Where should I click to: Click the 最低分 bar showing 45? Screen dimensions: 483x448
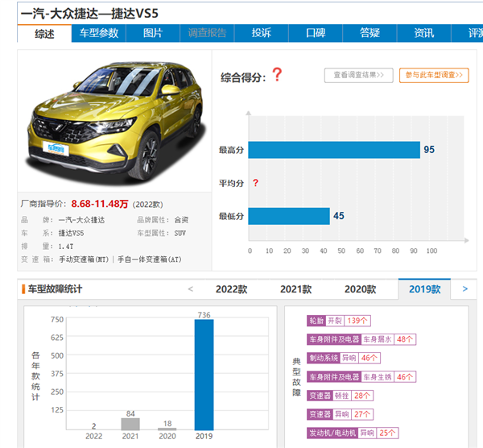point(289,216)
